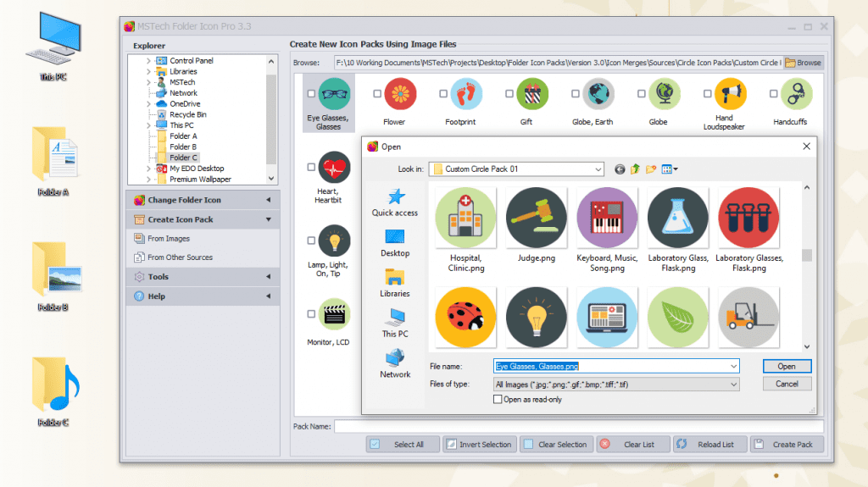Expand the Look in folder dropdown
This screenshot has width=868, height=487.
(x=598, y=169)
